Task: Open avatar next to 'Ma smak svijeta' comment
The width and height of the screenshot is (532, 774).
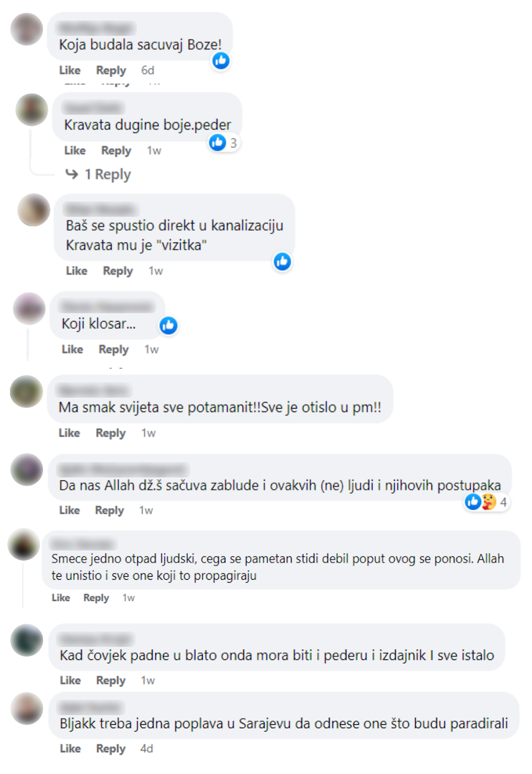Action: 27,391
